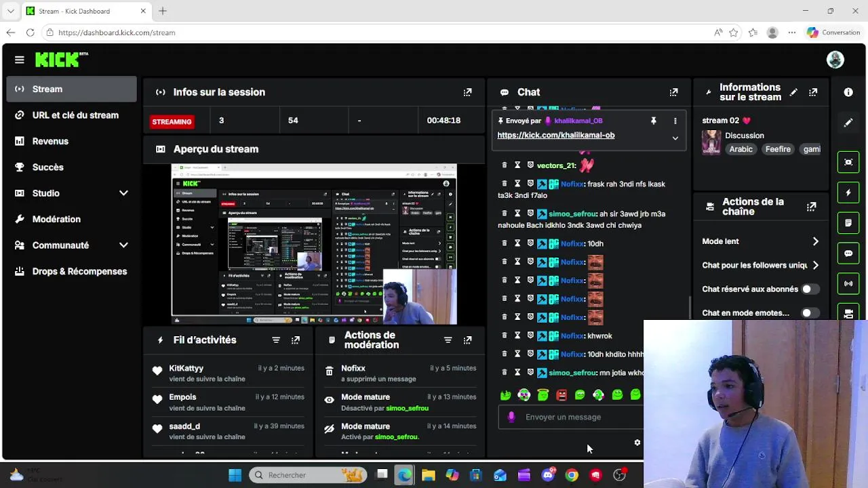Screen dimensions: 868x488
Task: Open Actions de modération filter options
Action: (x=448, y=340)
